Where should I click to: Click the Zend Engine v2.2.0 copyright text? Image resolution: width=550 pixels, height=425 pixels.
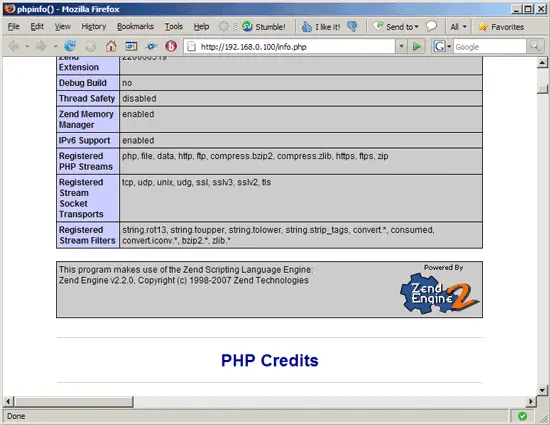click(183, 281)
